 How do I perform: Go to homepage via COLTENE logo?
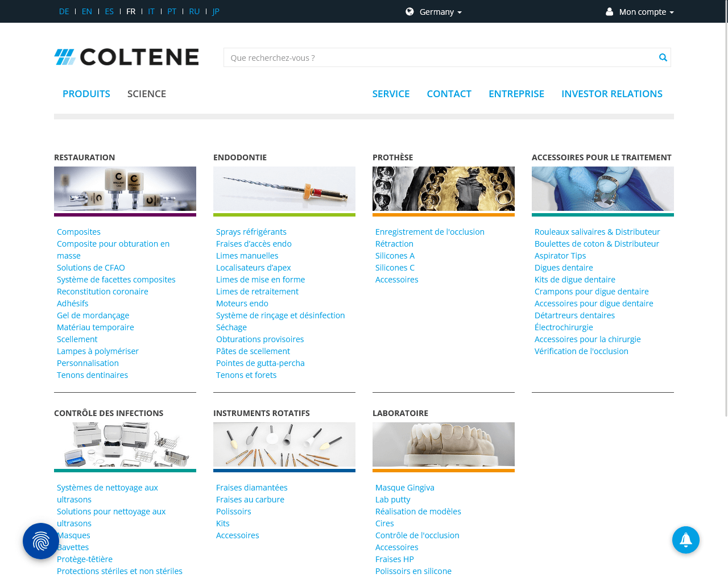(x=126, y=57)
